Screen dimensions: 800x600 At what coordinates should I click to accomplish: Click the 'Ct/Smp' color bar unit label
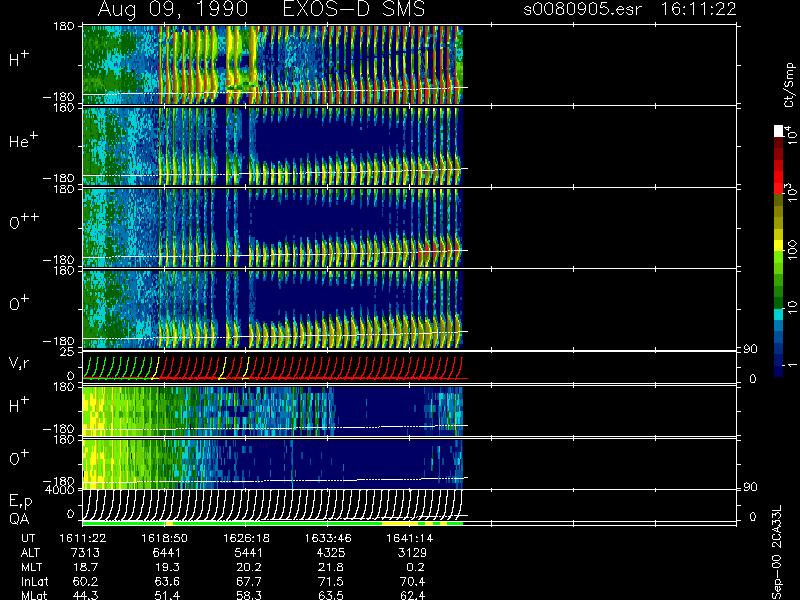click(789, 85)
